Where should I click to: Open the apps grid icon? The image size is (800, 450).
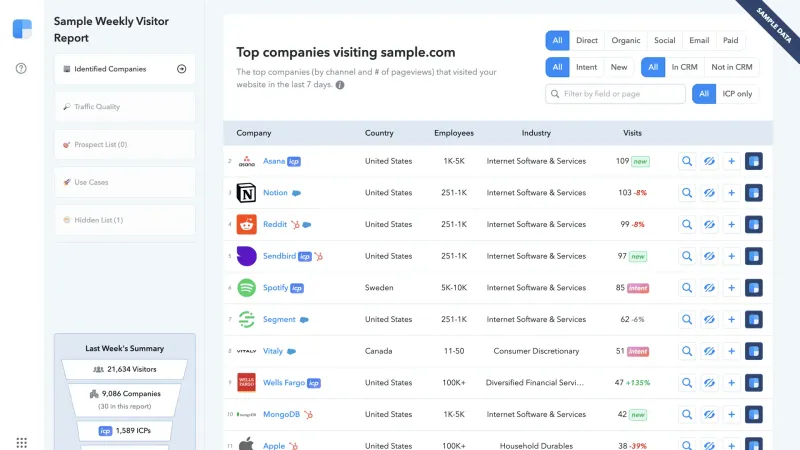21,442
